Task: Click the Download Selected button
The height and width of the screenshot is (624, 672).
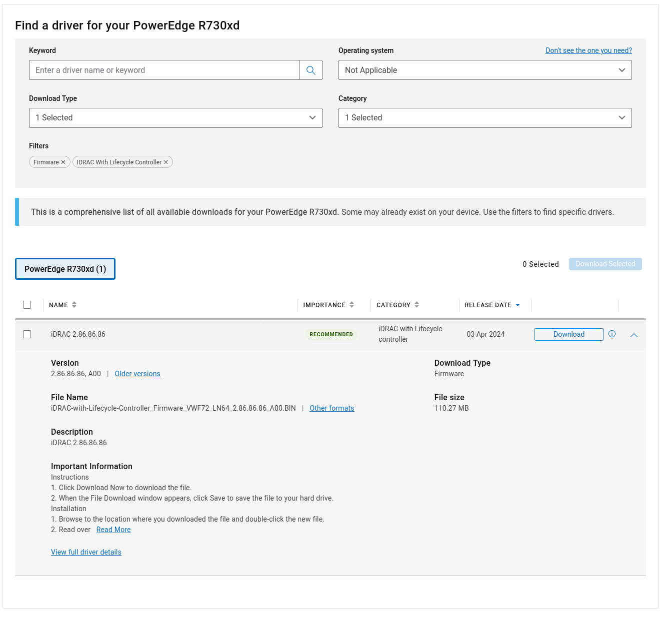Action: click(x=605, y=264)
